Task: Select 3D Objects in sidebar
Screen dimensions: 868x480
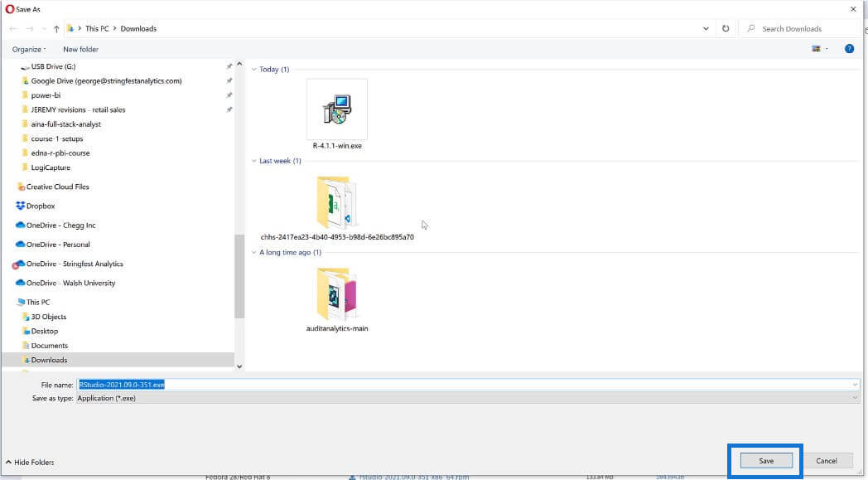Action: [48, 317]
